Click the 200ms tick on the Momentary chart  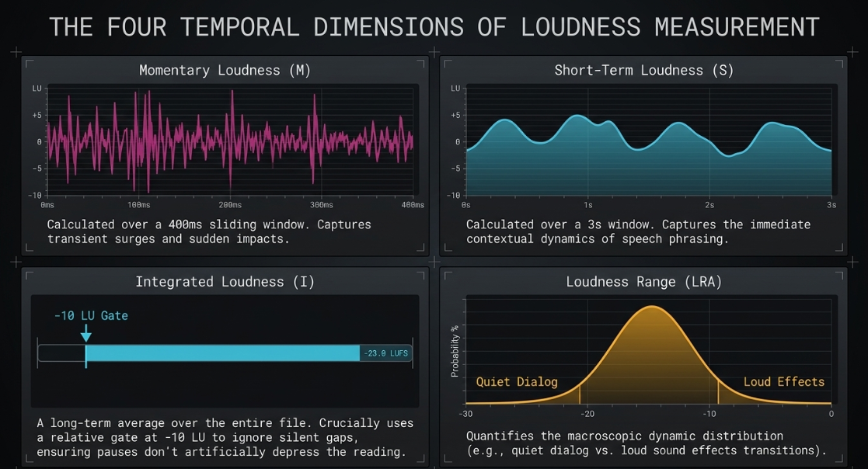[x=230, y=205]
